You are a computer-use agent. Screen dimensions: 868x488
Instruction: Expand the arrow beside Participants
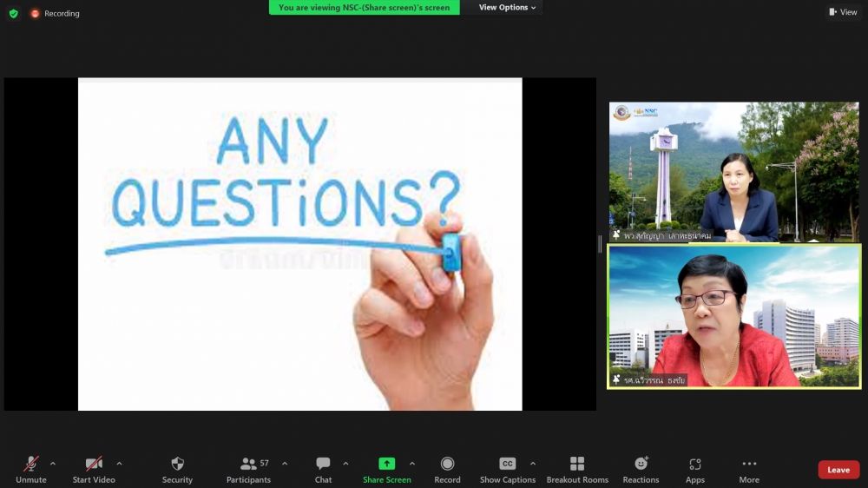click(x=285, y=464)
